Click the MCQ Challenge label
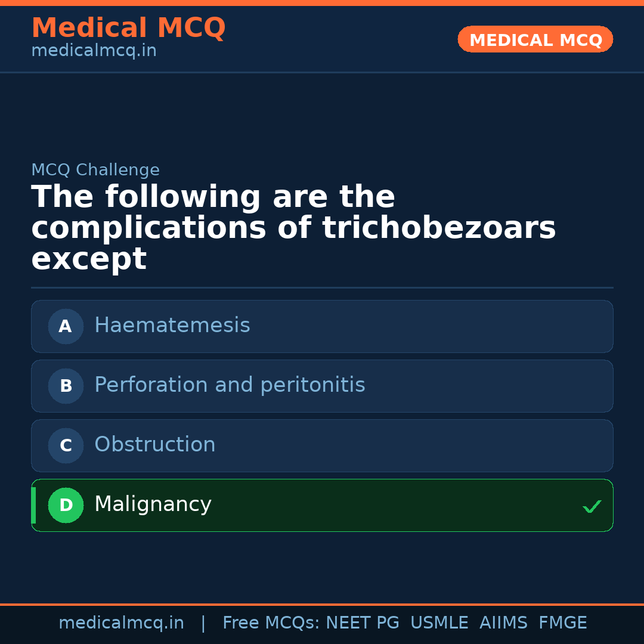 tap(95, 170)
